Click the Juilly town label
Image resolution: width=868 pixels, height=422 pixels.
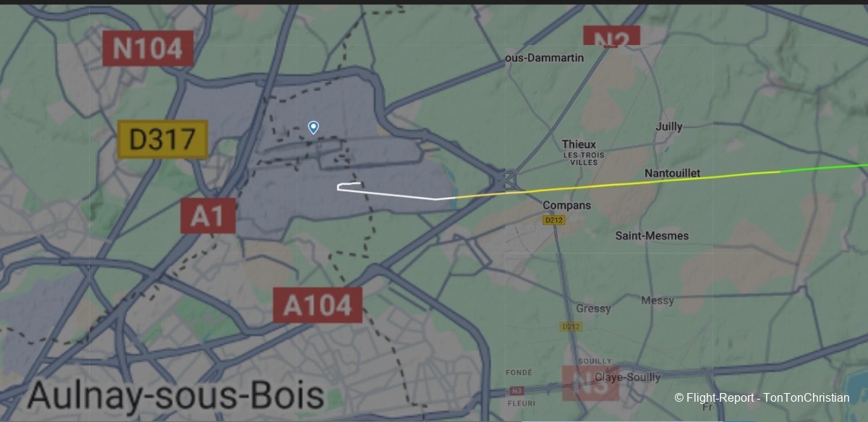(668, 126)
